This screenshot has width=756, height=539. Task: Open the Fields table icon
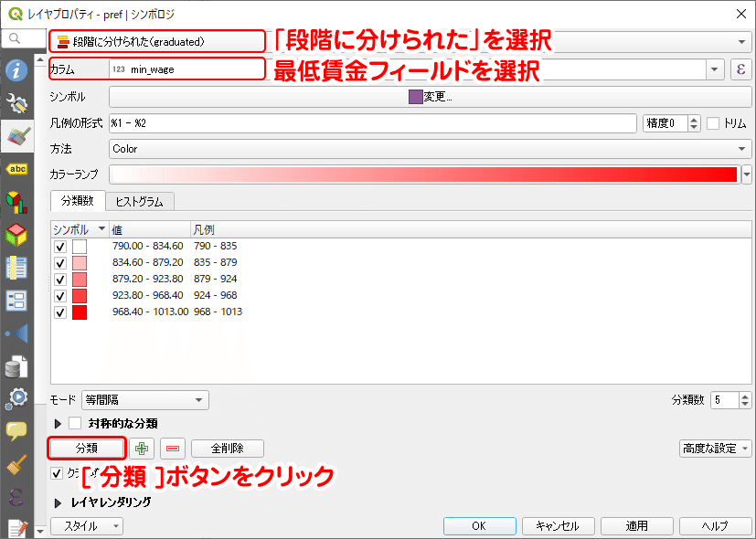pyautogui.click(x=16, y=268)
